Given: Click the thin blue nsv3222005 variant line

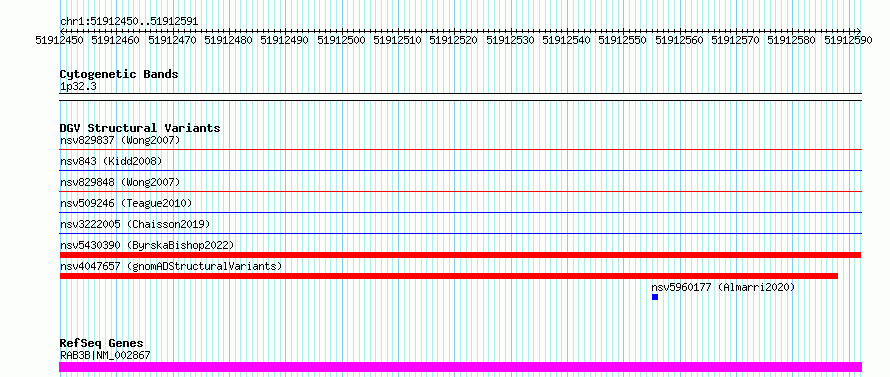Looking at the screenshot, I should click(x=460, y=234).
